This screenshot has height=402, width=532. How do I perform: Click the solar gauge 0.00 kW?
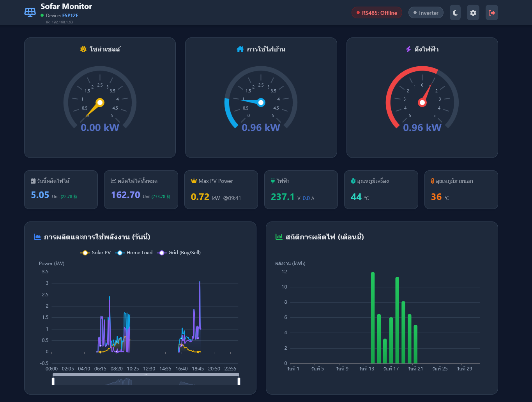tap(100, 128)
